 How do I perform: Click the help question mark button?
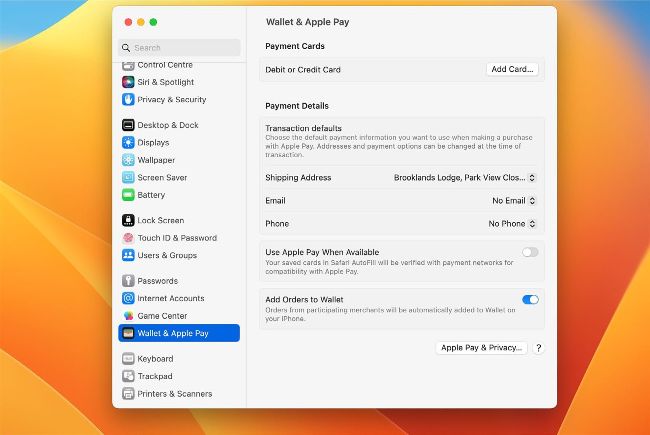(x=538, y=348)
